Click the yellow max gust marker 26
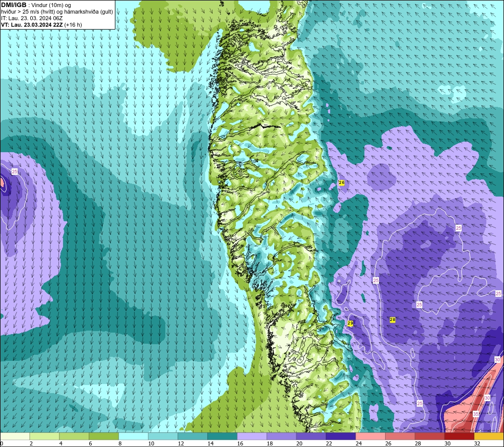The width and height of the screenshot is (504, 447). pos(342,182)
